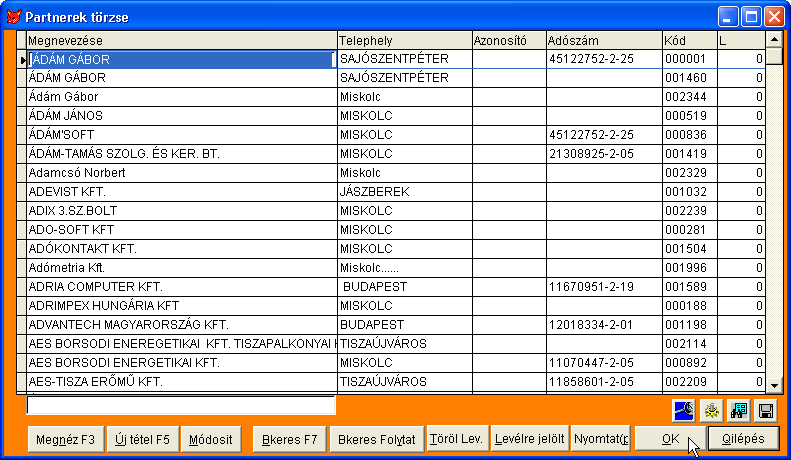791x460 pixels.
Task: Select the highlighted ÁDÁM GÁBOR name cell
Action: pyautogui.click(x=182, y=59)
